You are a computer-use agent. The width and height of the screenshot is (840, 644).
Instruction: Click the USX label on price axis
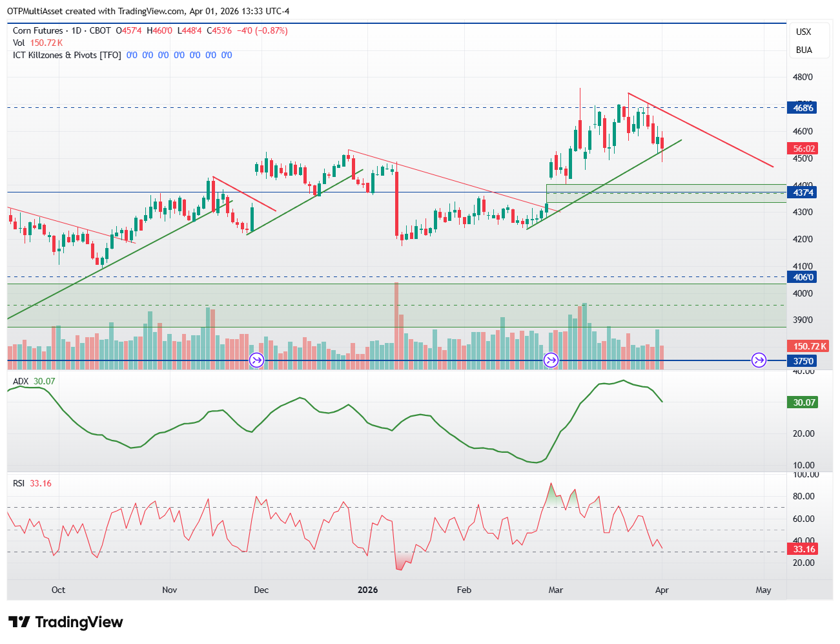click(x=803, y=32)
